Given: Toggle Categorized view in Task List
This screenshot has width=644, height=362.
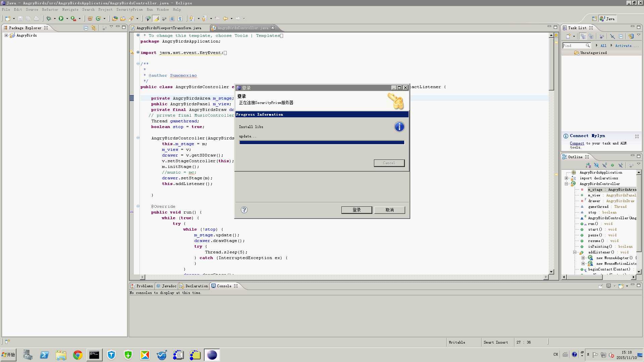Looking at the screenshot, I should point(583,36).
